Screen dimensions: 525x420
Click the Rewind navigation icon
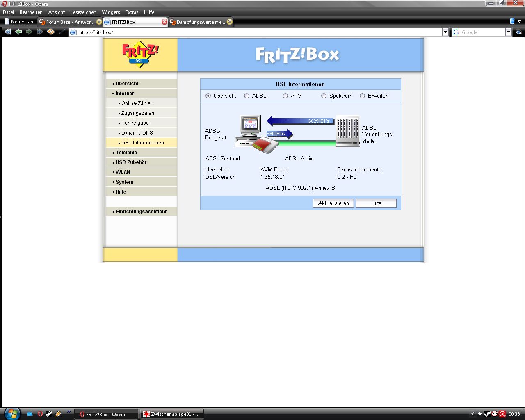(7, 32)
